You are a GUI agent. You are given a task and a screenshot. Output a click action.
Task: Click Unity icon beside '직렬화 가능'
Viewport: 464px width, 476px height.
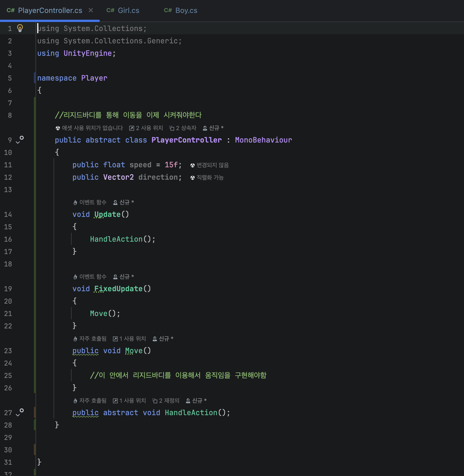[x=193, y=178]
